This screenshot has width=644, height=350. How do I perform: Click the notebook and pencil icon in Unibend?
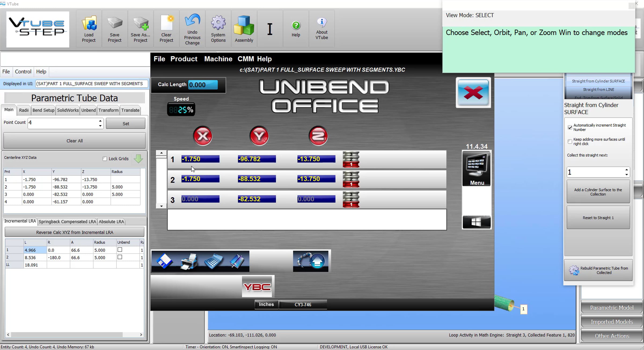pyautogui.click(x=237, y=261)
